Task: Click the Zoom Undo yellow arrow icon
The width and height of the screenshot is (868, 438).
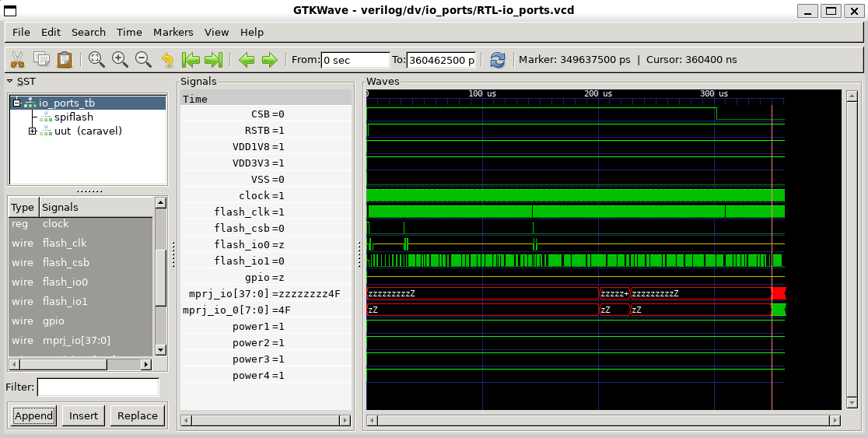Action: tap(167, 59)
